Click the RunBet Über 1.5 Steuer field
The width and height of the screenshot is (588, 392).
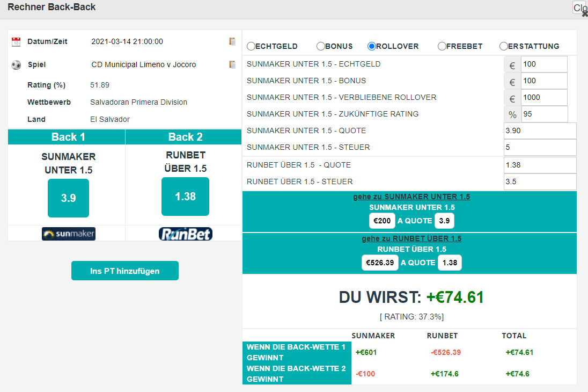pos(540,182)
